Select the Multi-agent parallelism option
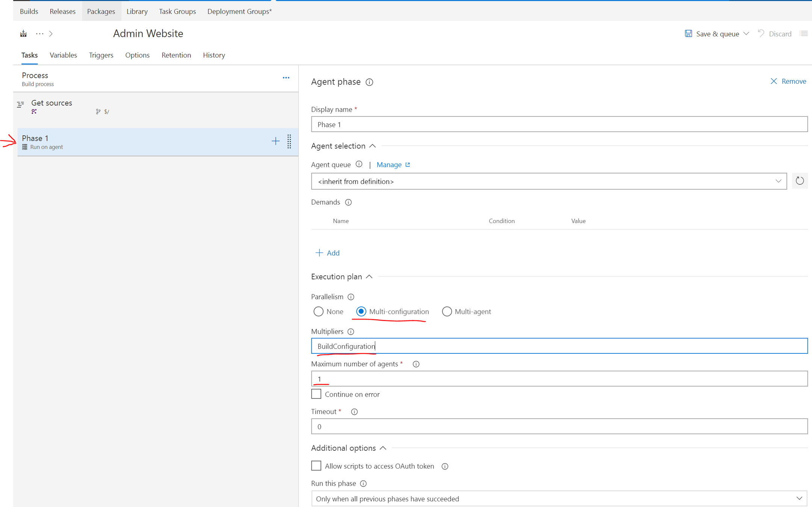Image resolution: width=812 pixels, height=507 pixels. coord(446,312)
